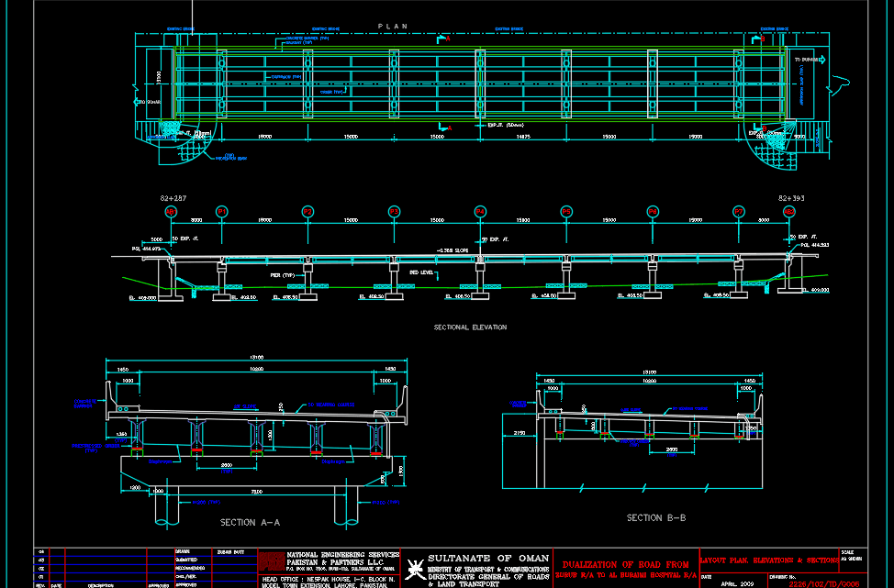Select MINISTRY OF TRANSPORT & COMMUNICATIONS text
Image resolution: width=894 pixels, height=588 pixels.
pyautogui.click(x=488, y=570)
